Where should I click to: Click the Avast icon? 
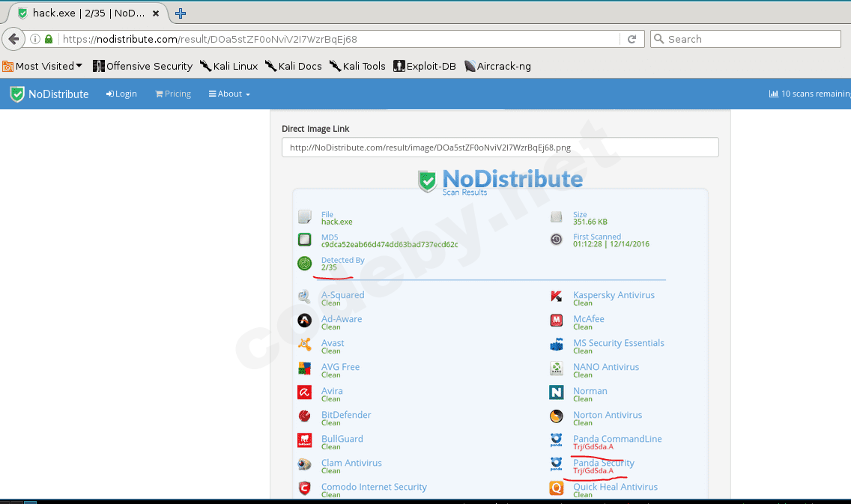(x=304, y=344)
